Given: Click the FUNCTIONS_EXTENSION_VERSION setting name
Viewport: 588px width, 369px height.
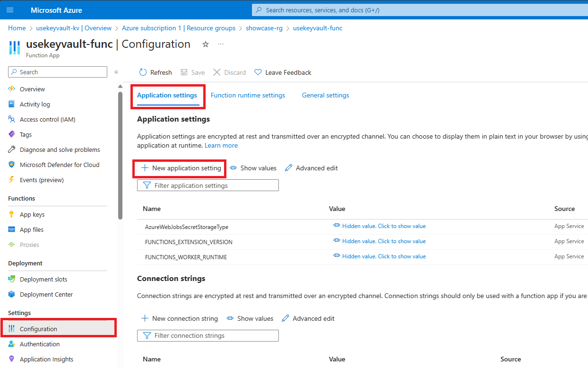Looking at the screenshot, I should [x=189, y=242].
